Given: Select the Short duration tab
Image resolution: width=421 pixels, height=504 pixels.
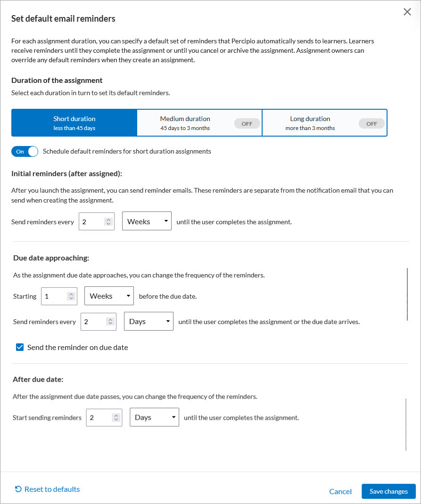Looking at the screenshot, I should tap(74, 123).
